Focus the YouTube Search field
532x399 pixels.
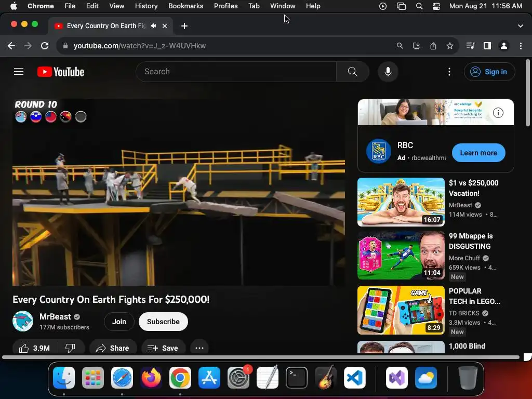pos(236,72)
